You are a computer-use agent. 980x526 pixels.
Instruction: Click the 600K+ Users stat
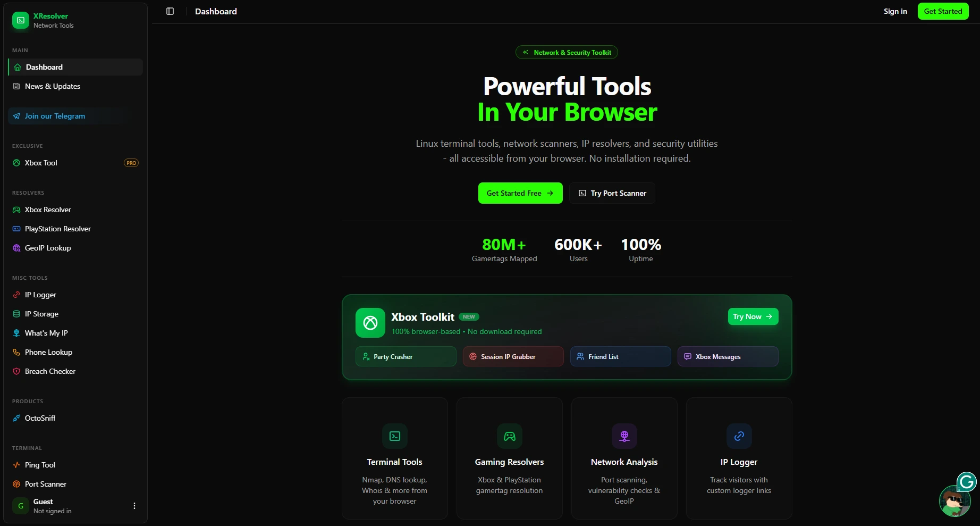[x=578, y=249]
